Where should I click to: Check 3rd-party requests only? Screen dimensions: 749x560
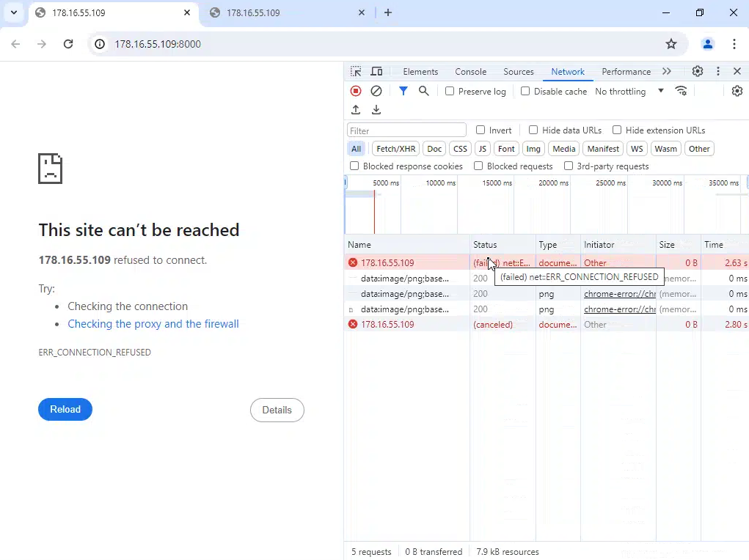pyautogui.click(x=569, y=166)
